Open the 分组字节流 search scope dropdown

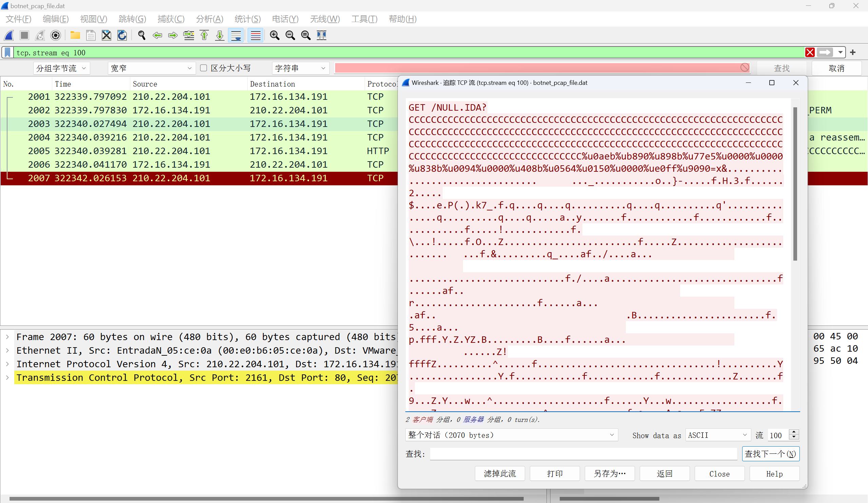pyautogui.click(x=62, y=68)
